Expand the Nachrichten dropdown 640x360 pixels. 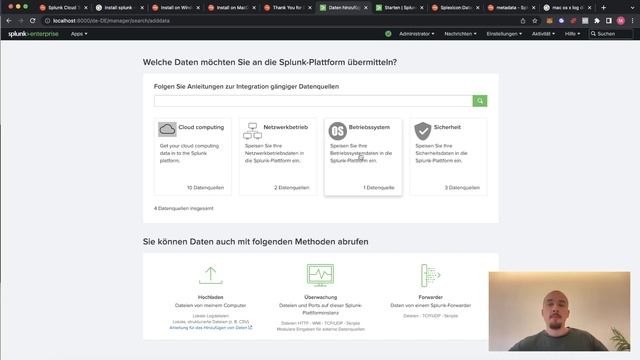pos(460,34)
